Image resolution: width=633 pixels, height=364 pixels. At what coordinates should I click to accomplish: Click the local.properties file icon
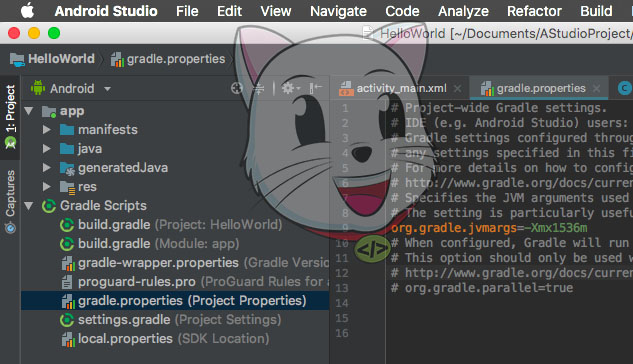[x=68, y=339]
